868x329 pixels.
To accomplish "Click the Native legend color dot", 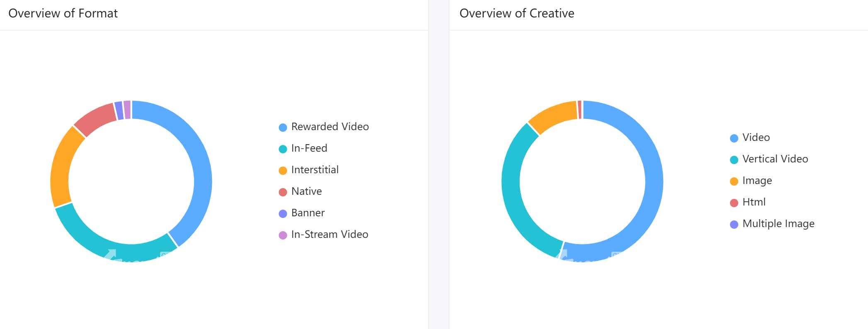I will pos(283,192).
